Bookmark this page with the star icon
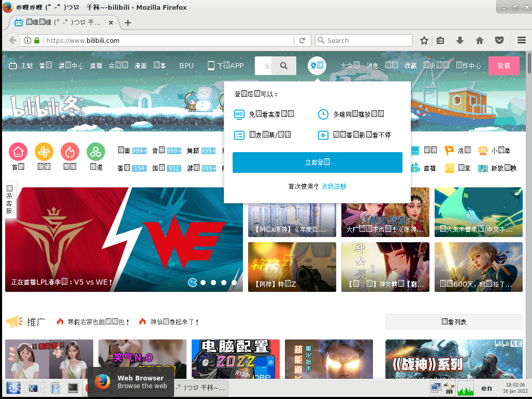 tap(424, 40)
